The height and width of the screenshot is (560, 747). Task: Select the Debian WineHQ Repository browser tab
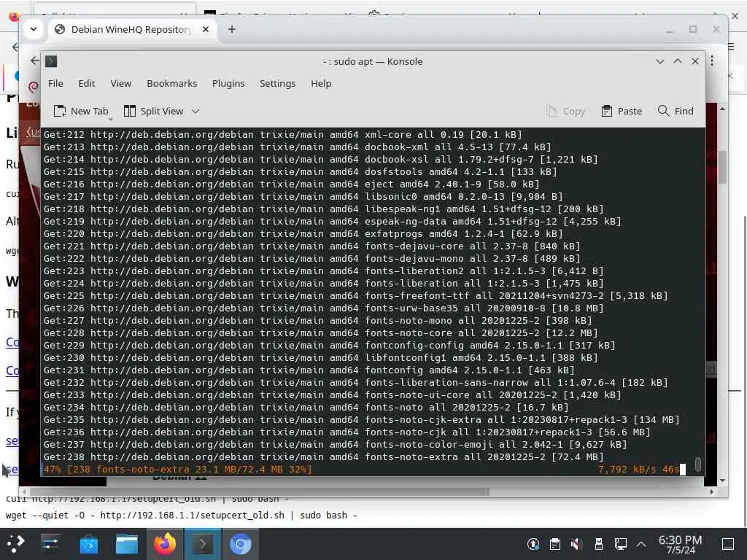click(x=131, y=29)
